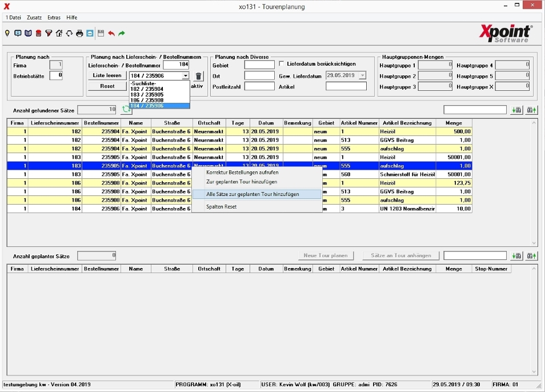
Task: Click search-down binoculars icon above lower table
Action: click(516, 256)
